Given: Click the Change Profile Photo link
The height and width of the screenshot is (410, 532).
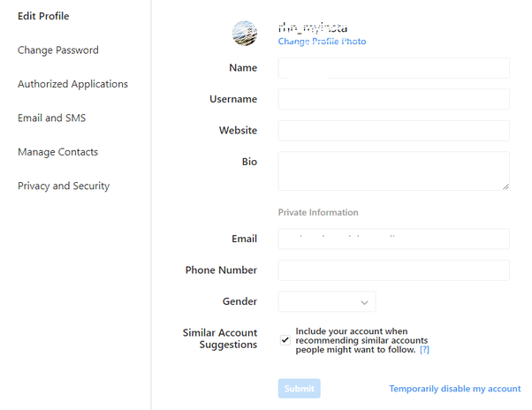Looking at the screenshot, I should point(322,42).
